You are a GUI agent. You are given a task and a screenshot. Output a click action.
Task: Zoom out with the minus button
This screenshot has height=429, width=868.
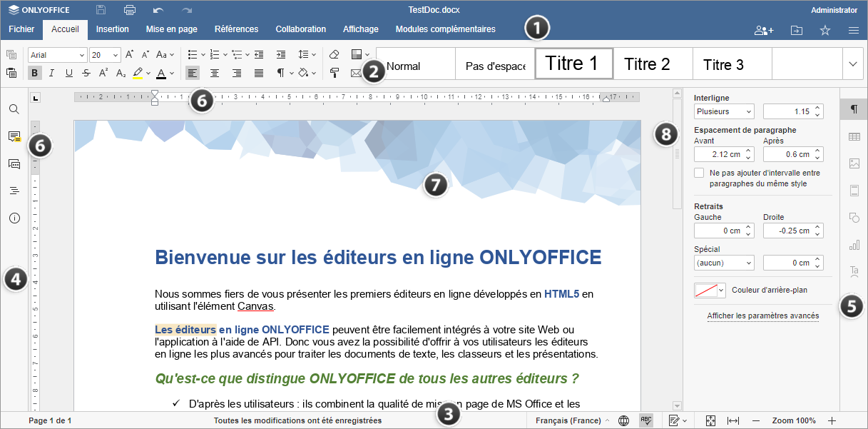coord(756,420)
